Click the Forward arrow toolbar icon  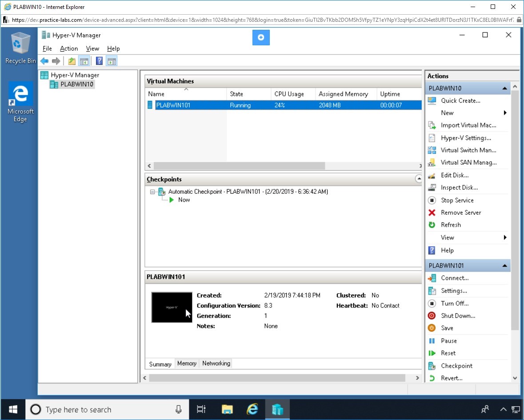coord(56,61)
